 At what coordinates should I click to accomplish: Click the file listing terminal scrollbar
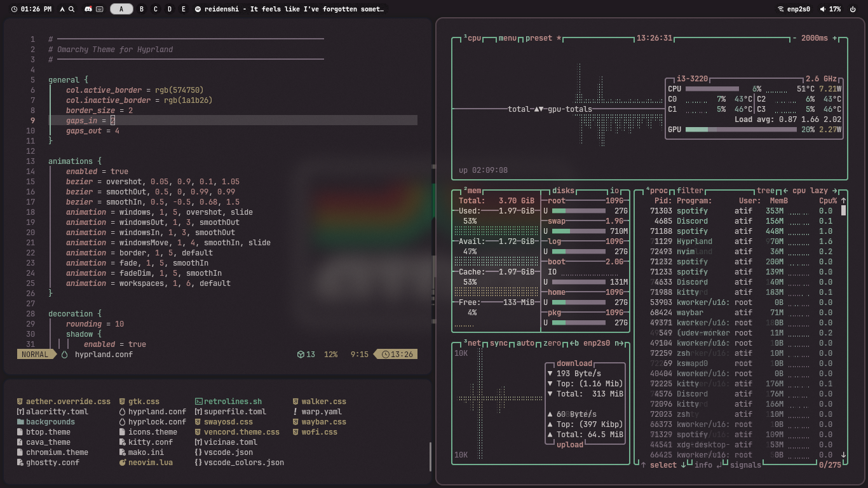click(x=430, y=457)
